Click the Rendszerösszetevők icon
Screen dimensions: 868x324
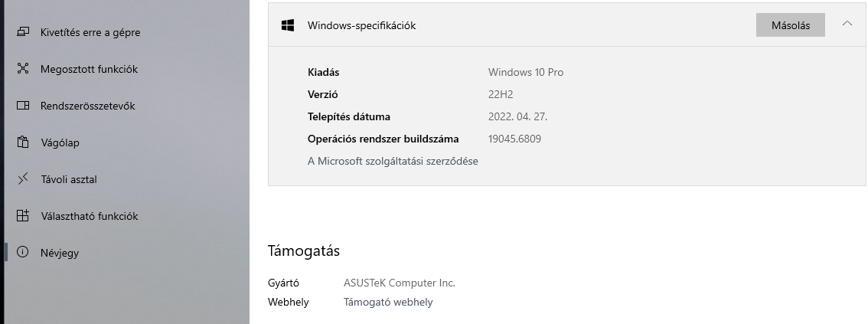23,106
